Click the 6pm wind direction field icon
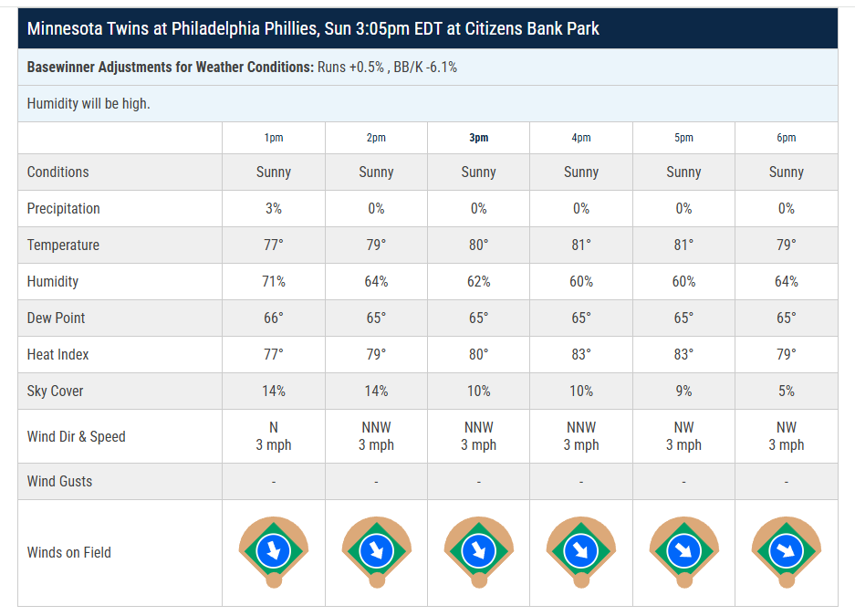This screenshot has height=616, width=855. [x=786, y=551]
